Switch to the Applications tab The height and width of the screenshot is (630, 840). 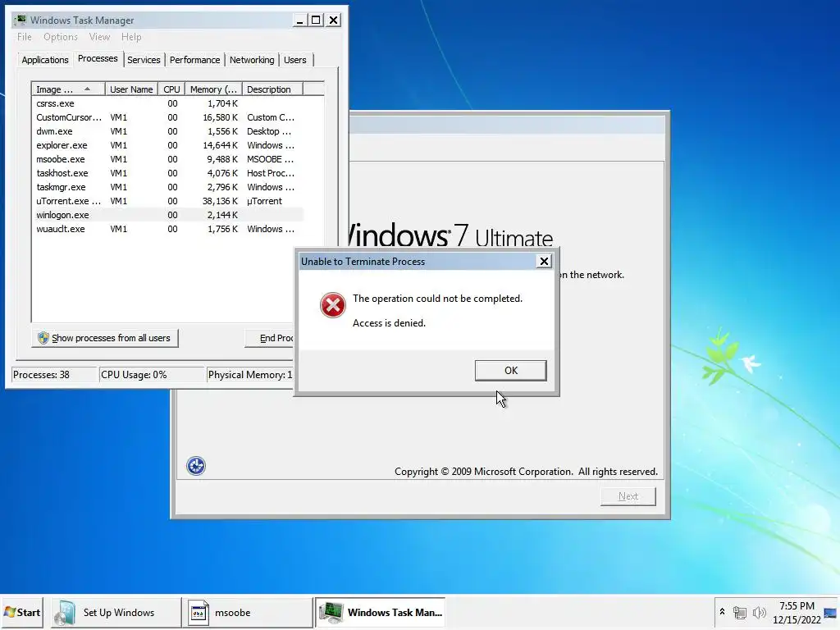[45, 60]
